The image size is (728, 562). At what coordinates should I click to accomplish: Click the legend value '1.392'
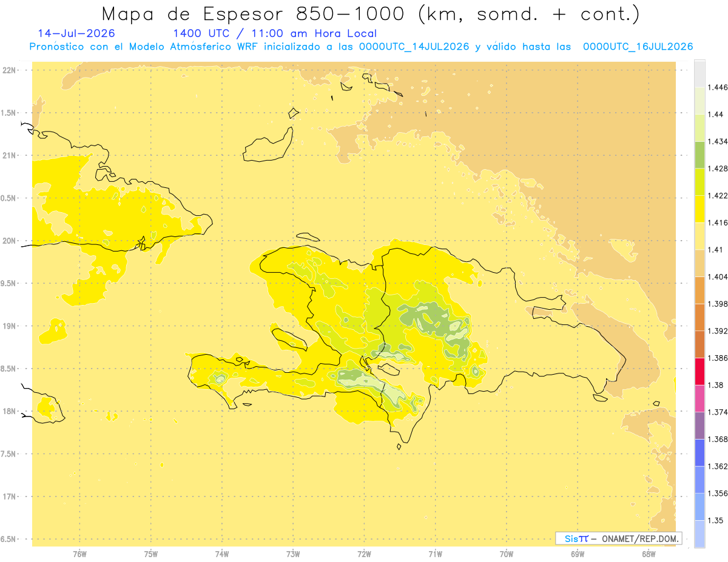719,331
